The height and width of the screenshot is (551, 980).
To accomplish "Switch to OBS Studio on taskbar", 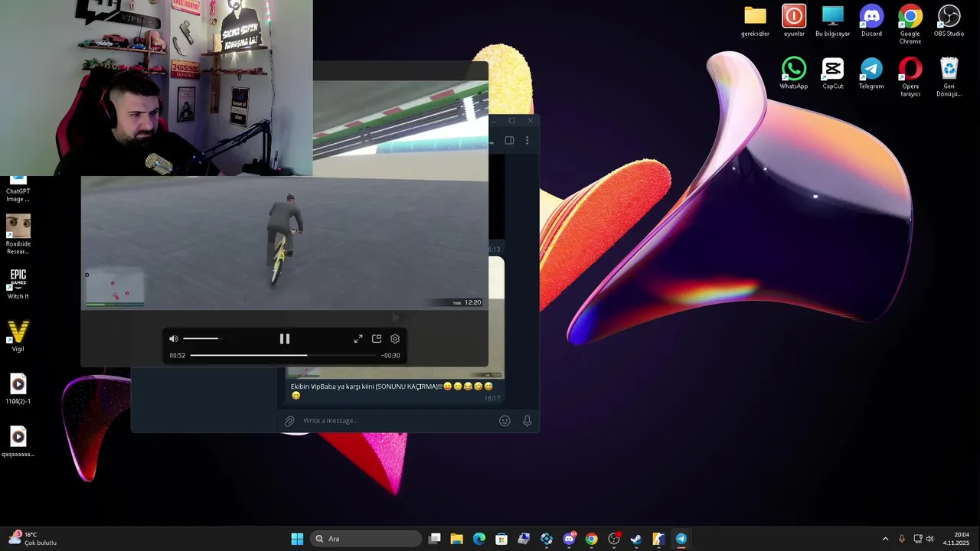I will pyautogui.click(x=613, y=539).
